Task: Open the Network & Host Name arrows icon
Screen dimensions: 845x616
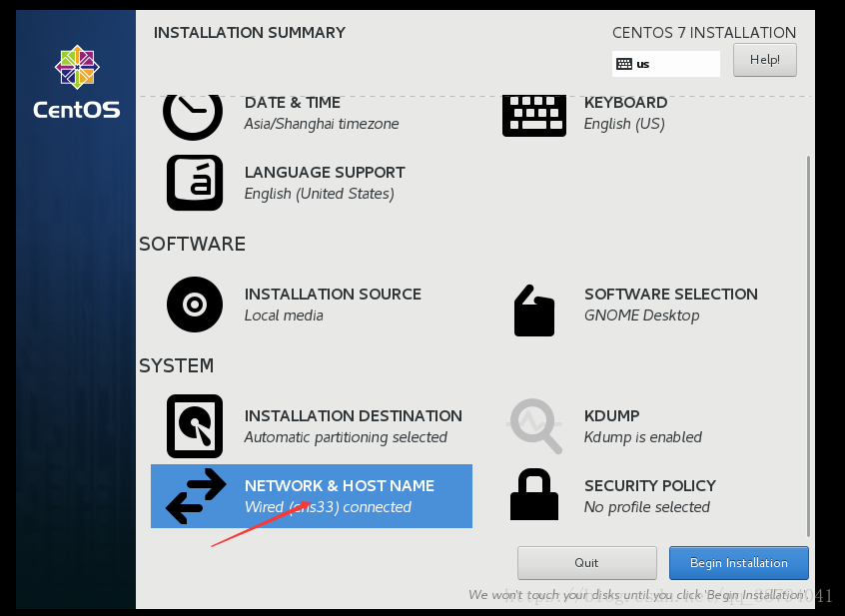Action: coord(196,496)
